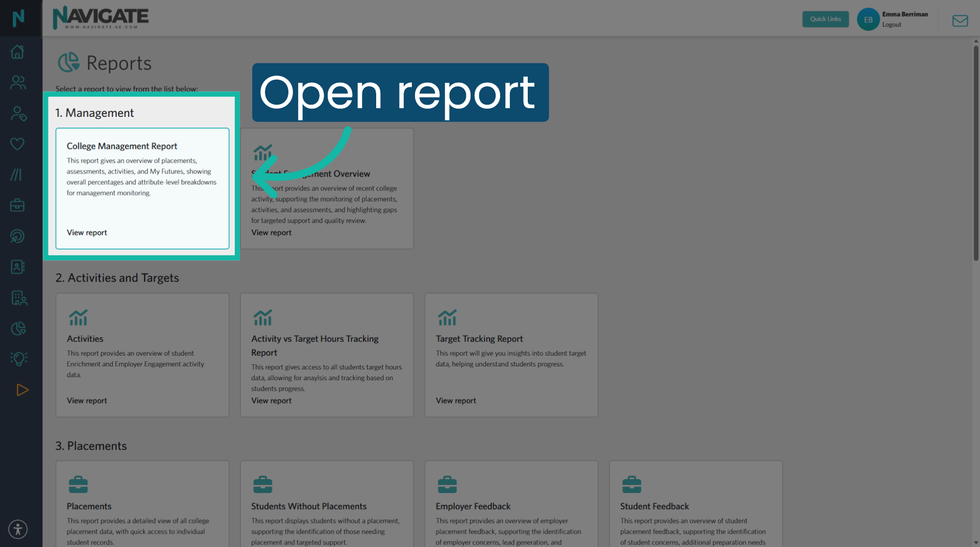
Task: Open the mail envelope icon top right
Action: click(960, 20)
